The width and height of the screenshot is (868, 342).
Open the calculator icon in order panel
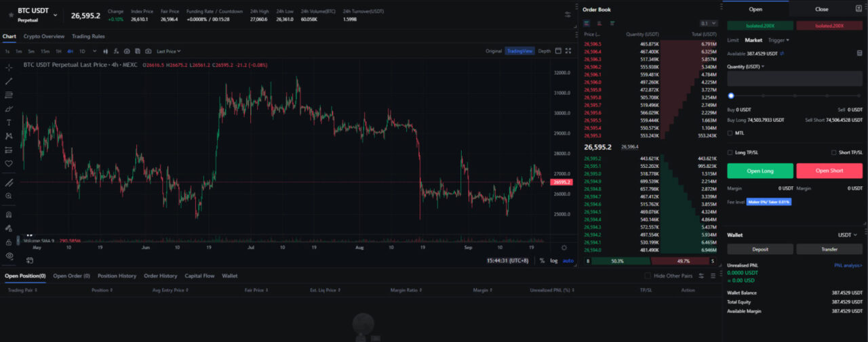[x=859, y=53]
